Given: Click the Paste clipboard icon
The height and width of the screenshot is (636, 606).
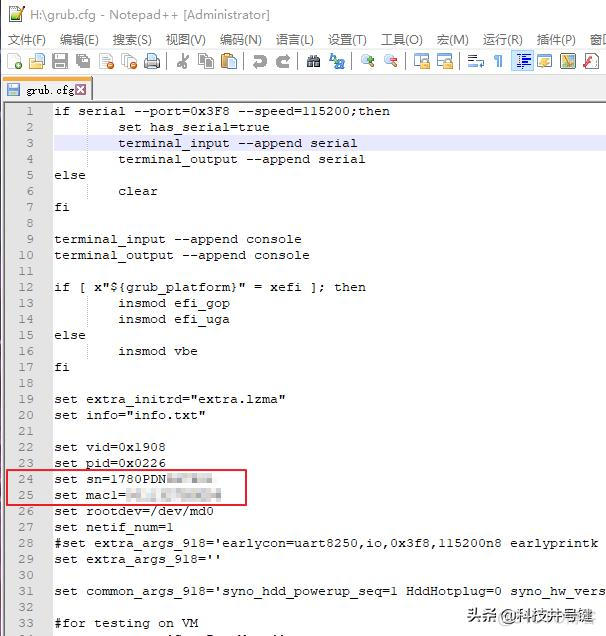Looking at the screenshot, I should coord(229,61).
